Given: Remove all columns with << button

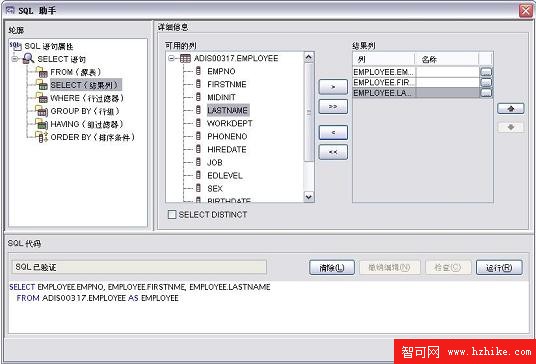Looking at the screenshot, I should [333, 152].
